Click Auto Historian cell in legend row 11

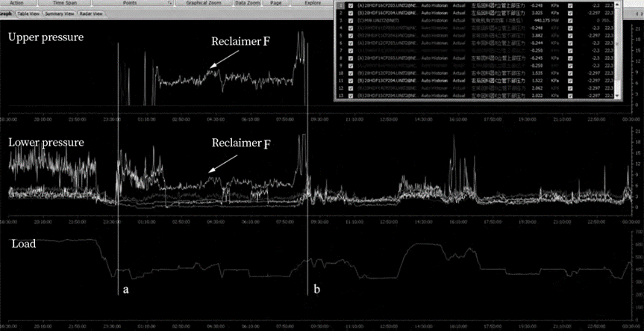coord(434,81)
